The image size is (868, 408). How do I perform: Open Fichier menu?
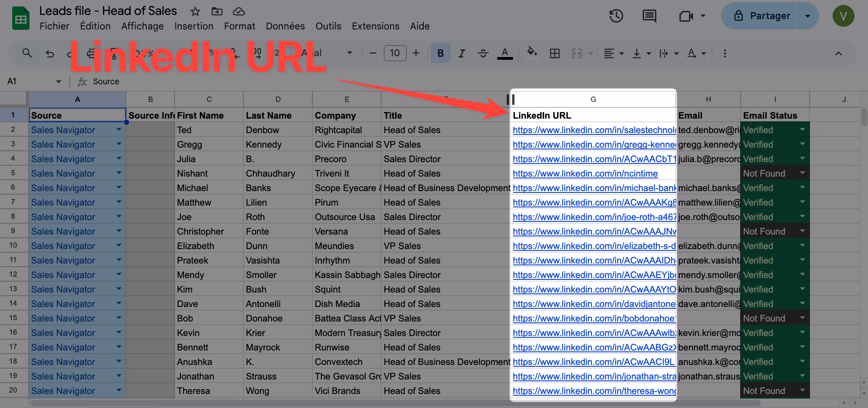tap(54, 26)
